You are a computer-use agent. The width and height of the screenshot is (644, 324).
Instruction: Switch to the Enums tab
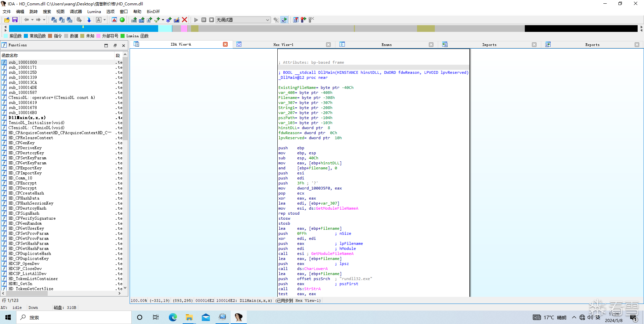pyautogui.click(x=386, y=45)
